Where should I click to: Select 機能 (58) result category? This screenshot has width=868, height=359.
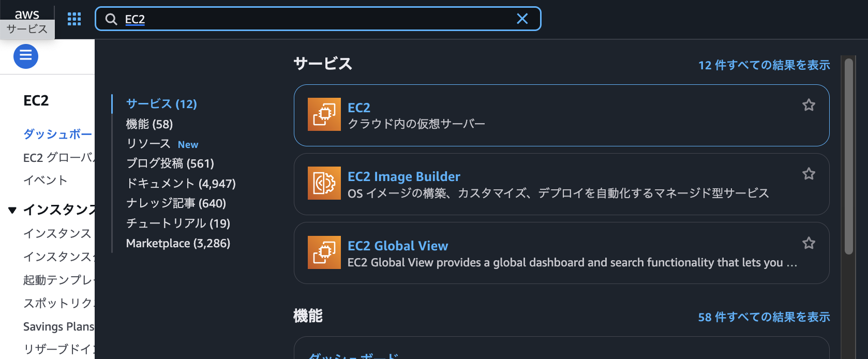pyautogui.click(x=149, y=124)
